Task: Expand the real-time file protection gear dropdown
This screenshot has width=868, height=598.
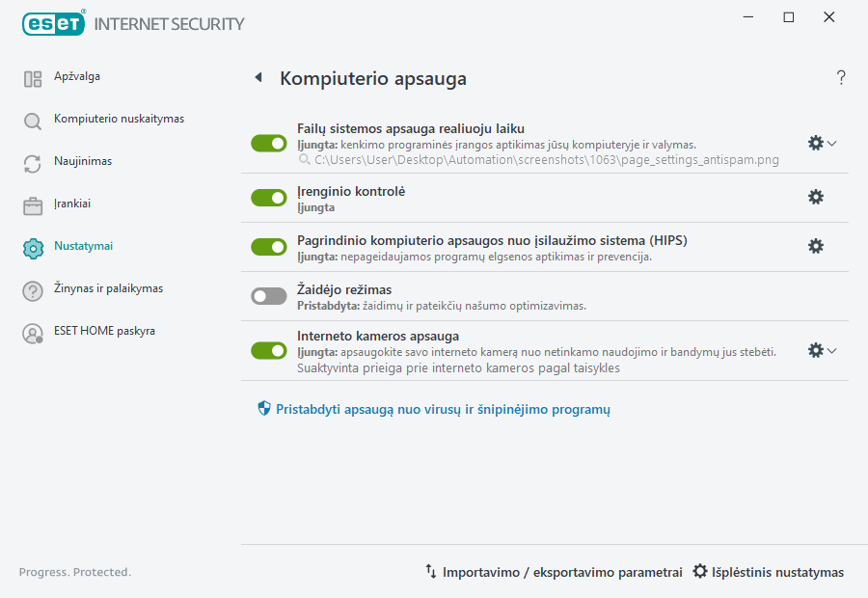Action: pos(831,143)
